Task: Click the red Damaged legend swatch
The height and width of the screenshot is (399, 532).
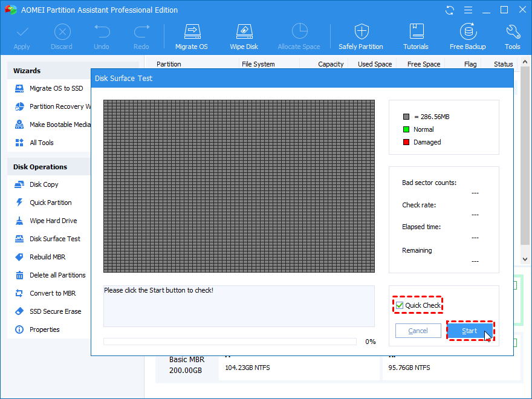Action: [x=406, y=142]
